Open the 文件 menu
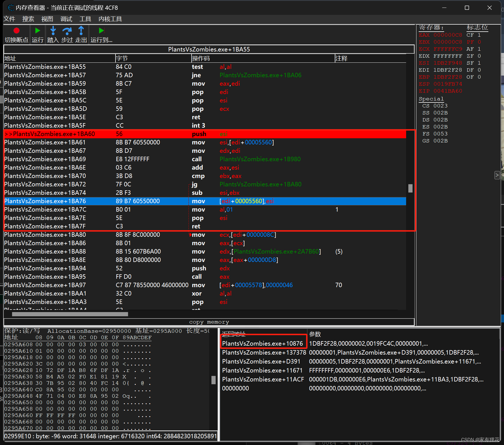504x445 pixels. point(9,19)
